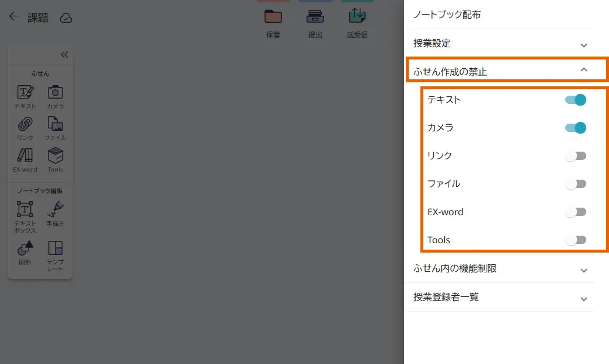Disable the テキスト creation toggle
The height and width of the screenshot is (364, 609).
point(576,100)
